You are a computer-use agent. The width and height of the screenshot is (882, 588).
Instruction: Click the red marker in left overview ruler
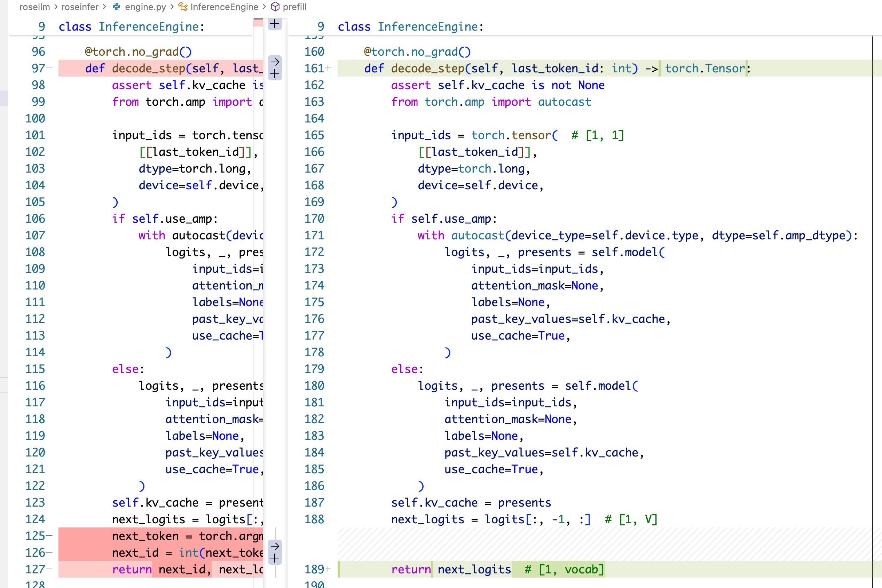[258, 23]
